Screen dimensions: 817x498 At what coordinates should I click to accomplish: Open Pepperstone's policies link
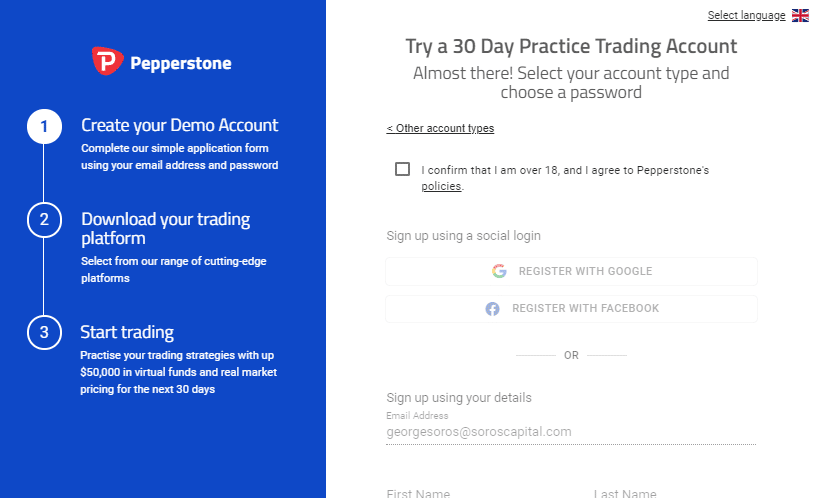click(x=441, y=186)
